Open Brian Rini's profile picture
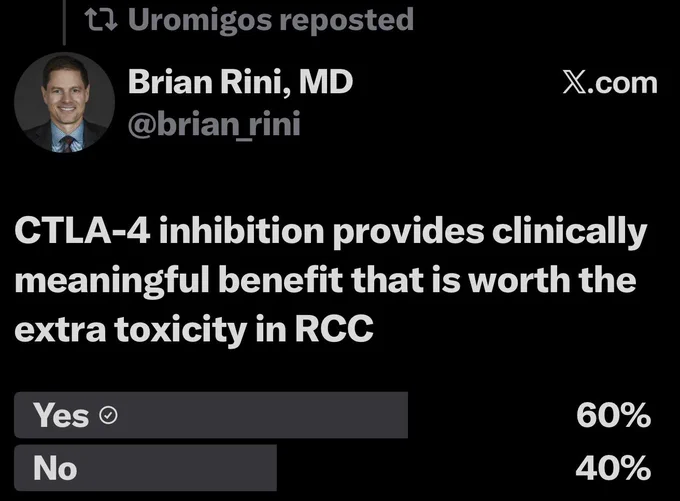The width and height of the screenshot is (680, 501). click(65, 103)
